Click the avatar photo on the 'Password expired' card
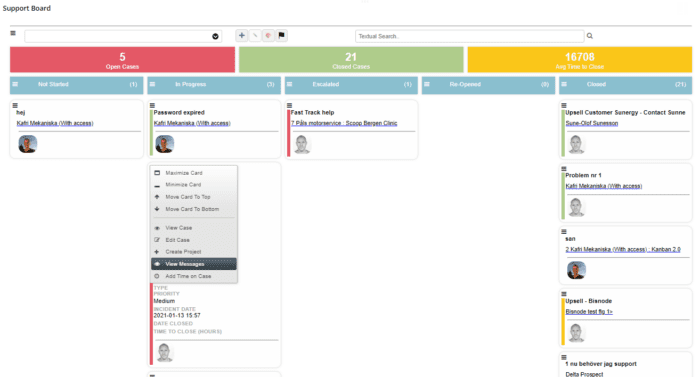 pyautogui.click(x=164, y=144)
